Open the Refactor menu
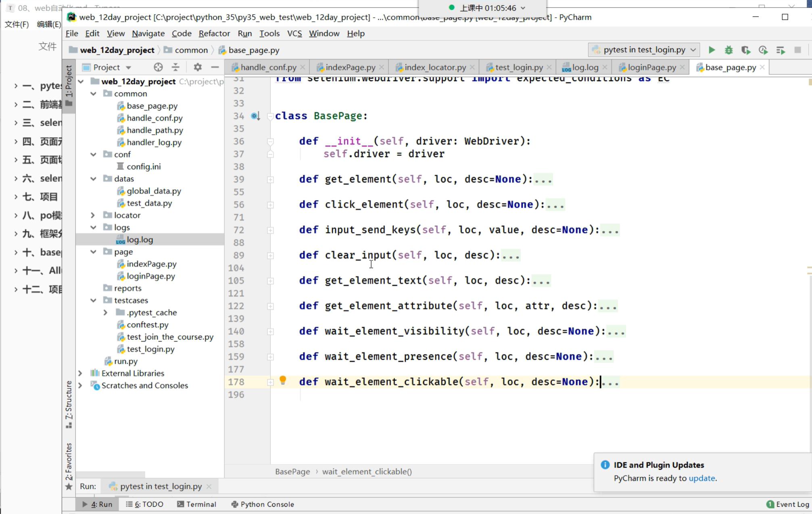The image size is (812, 514). pos(214,33)
